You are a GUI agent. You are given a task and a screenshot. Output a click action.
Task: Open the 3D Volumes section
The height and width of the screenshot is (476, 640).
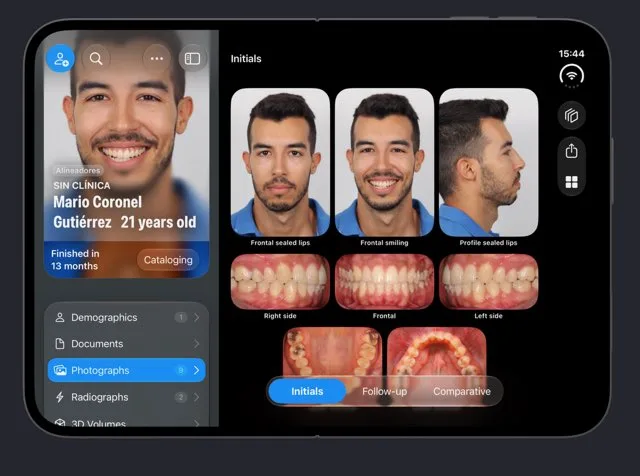pos(127,421)
